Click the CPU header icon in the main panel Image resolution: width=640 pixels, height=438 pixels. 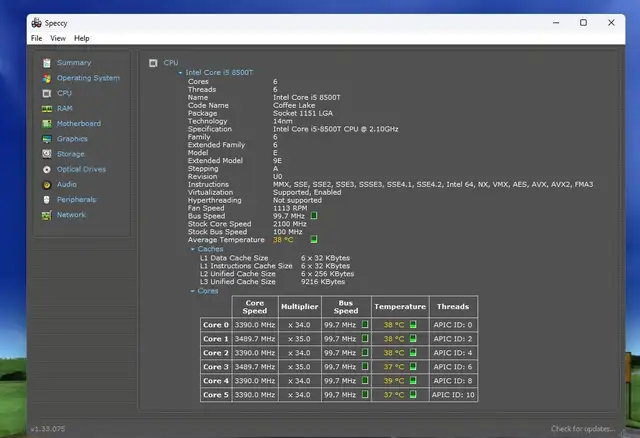153,63
